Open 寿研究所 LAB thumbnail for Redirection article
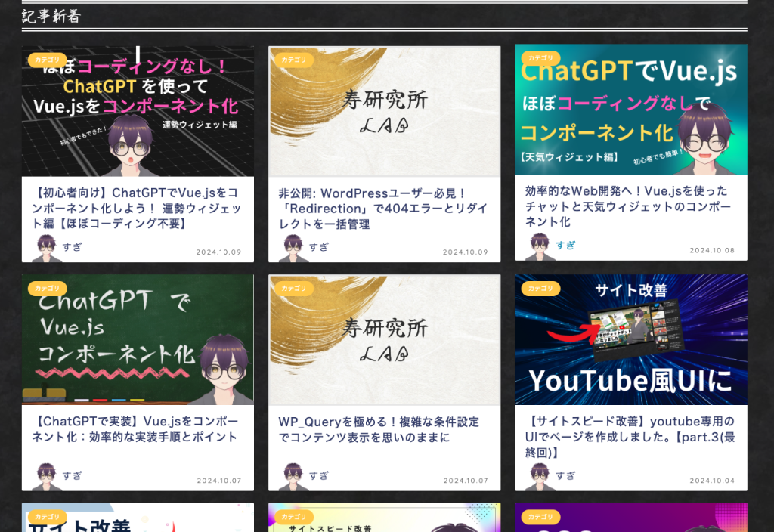Image resolution: width=774 pixels, height=532 pixels. 384,112
